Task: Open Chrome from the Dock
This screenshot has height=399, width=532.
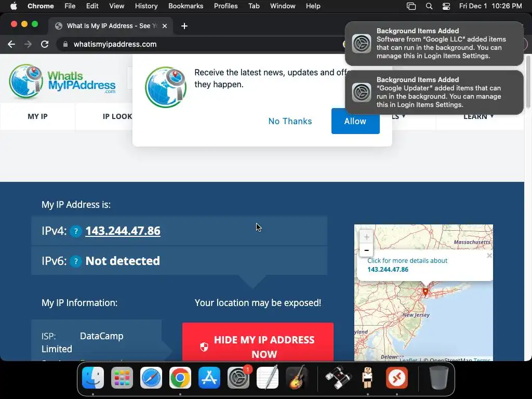Action: point(180,378)
